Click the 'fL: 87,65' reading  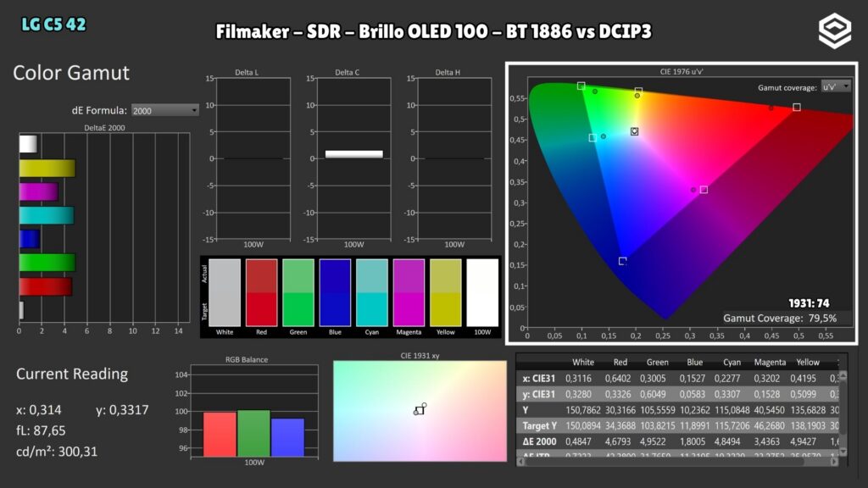41,430
